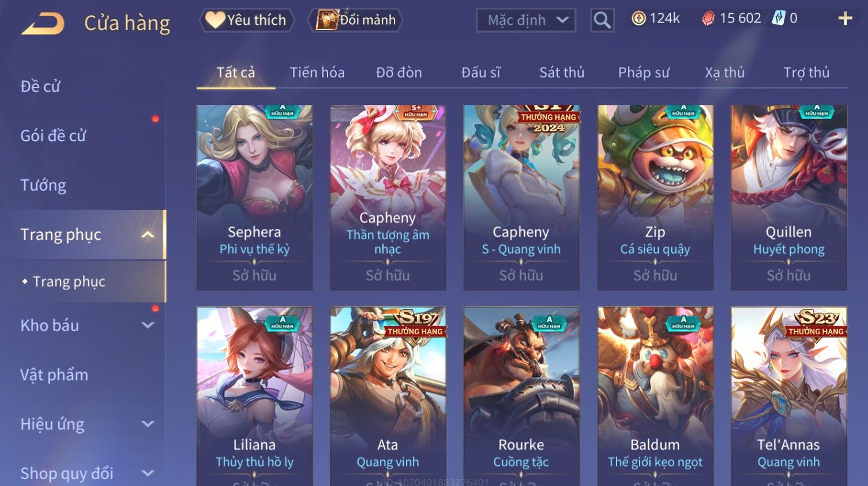Tap the golden back arrow icon

43,24
